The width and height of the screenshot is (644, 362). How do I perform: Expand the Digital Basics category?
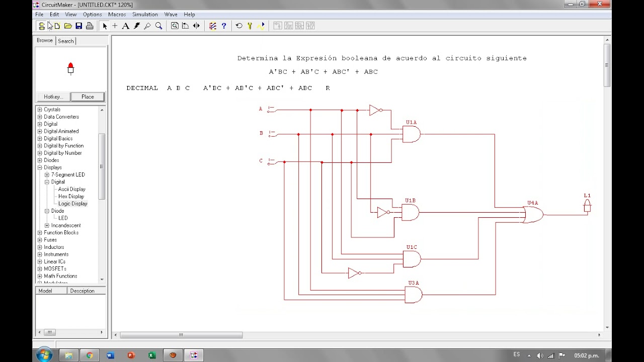click(40, 138)
